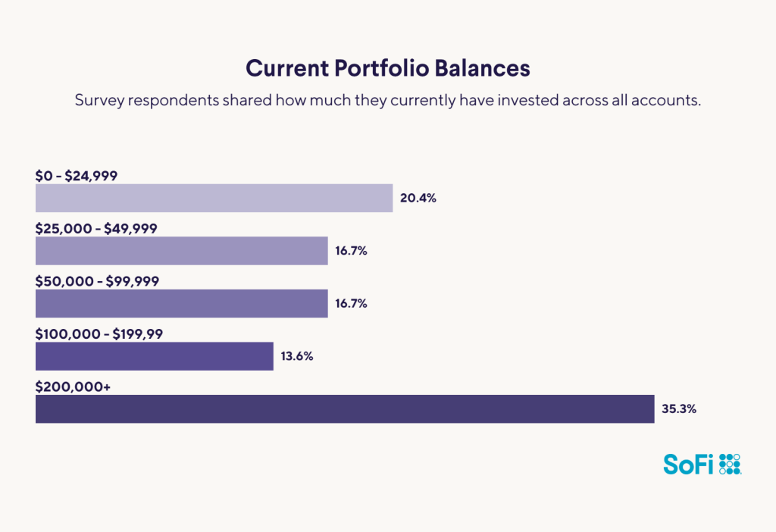The image size is (776, 532).
Task: Select the '$25,000 - $49,999' category label
Action: (96, 228)
